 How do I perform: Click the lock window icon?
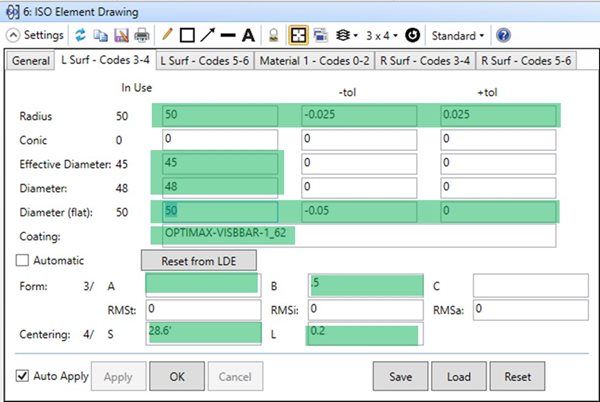click(x=273, y=35)
